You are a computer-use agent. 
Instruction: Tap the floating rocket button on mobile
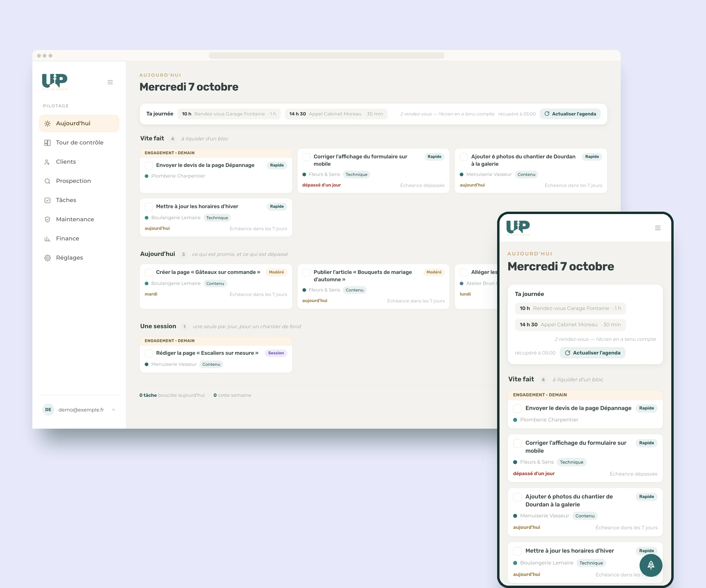point(650,565)
